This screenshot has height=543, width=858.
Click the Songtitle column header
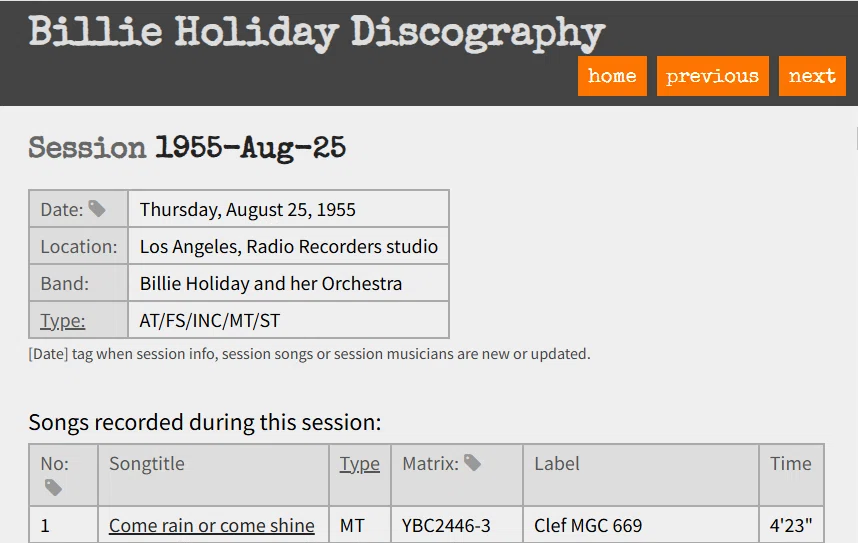tap(147, 464)
